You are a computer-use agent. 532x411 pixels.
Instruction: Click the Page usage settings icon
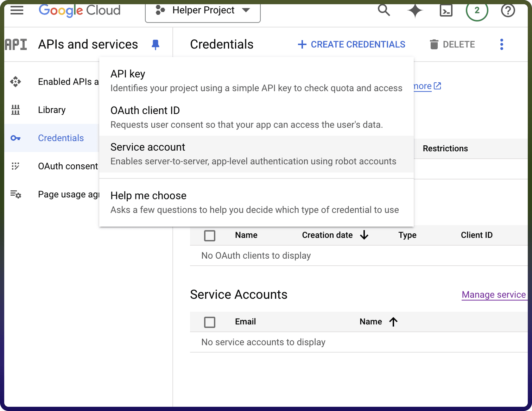[x=15, y=194]
